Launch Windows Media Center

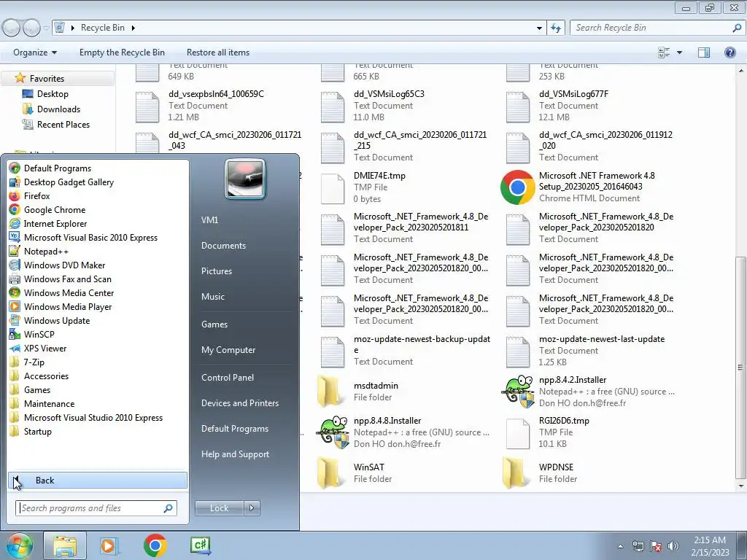tap(61, 293)
